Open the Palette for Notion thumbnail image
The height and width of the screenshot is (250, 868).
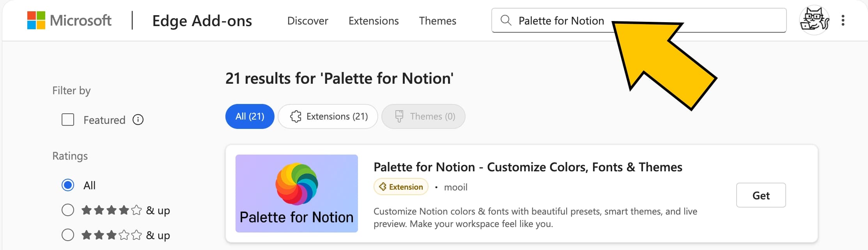click(x=297, y=194)
